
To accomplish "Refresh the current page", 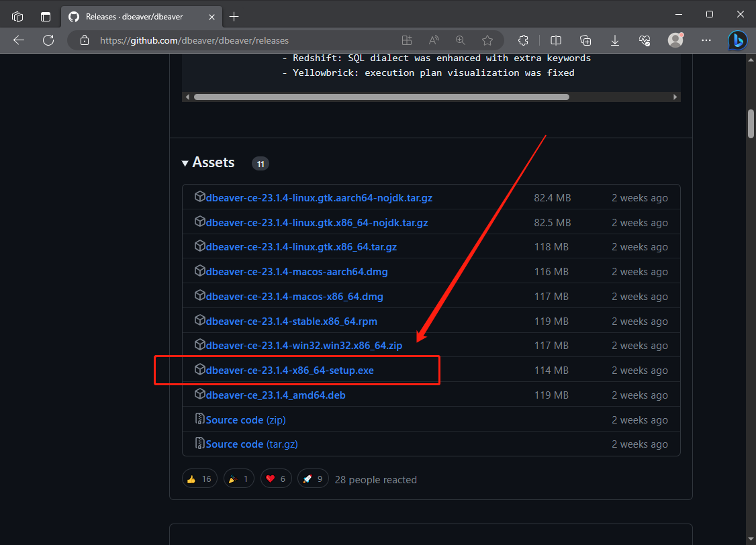I will (48, 40).
